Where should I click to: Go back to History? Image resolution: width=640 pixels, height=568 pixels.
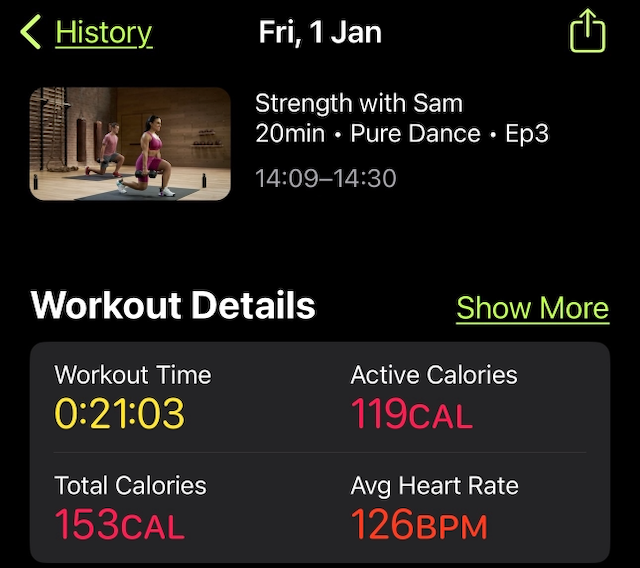(104, 33)
